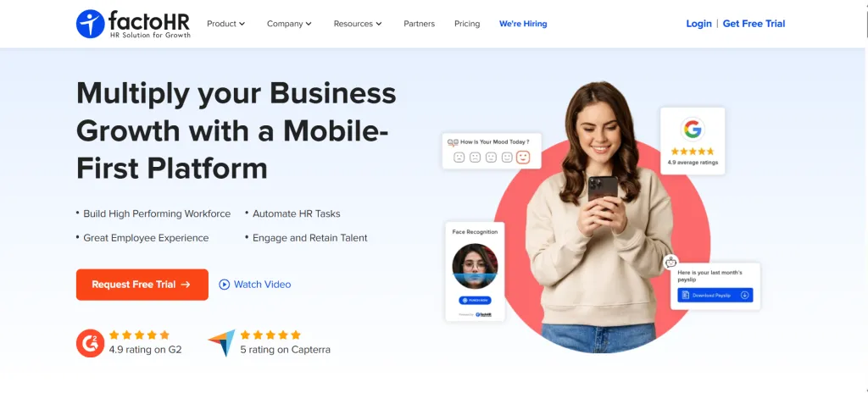868x393 pixels.
Task: Click the Capterra logo icon
Action: (x=221, y=343)
